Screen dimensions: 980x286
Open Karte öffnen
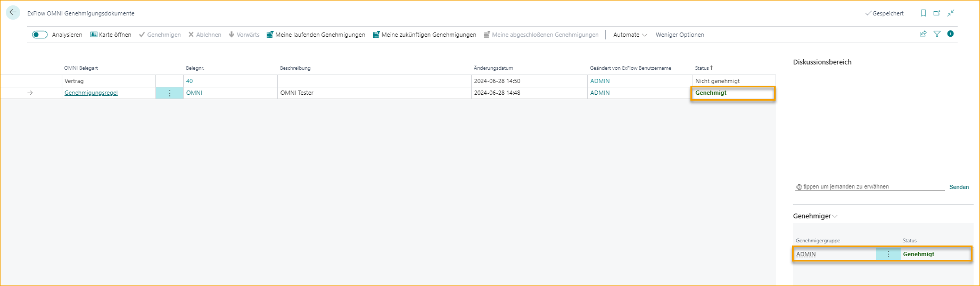click(x=111, y=35)
